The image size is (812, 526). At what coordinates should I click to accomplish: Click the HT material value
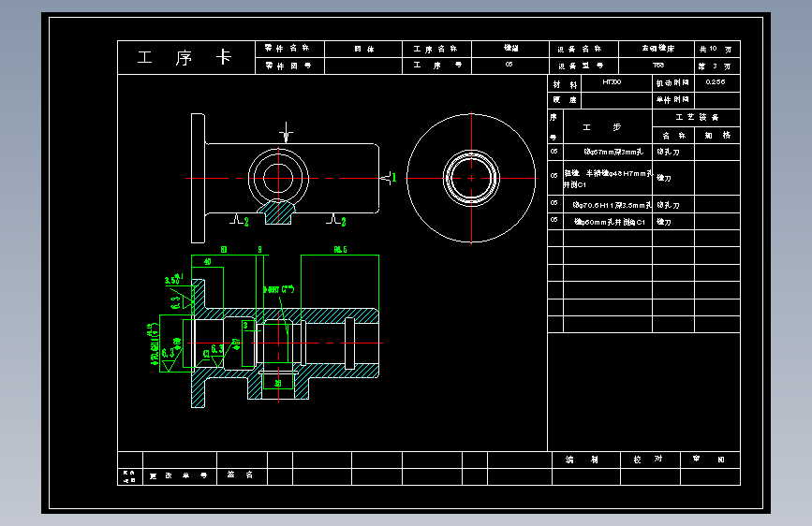point(612,82)
